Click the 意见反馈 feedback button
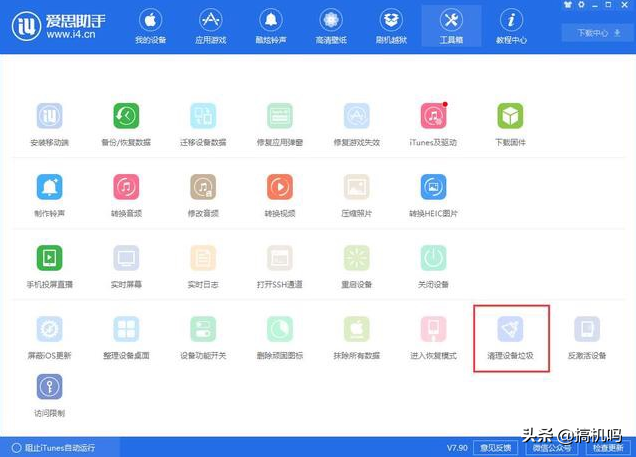The image size is (636, 457). 492,447
